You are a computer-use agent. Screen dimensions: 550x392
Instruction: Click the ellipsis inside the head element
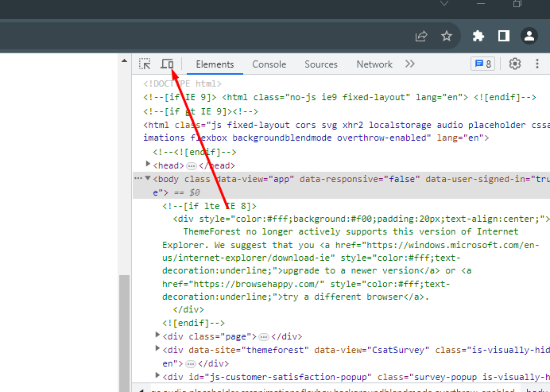pos(192,166)
